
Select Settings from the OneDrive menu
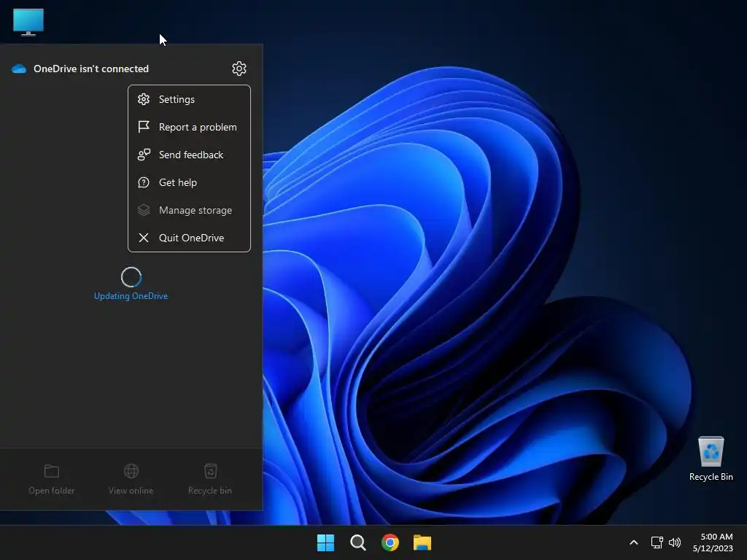click(x=189, y=99)
